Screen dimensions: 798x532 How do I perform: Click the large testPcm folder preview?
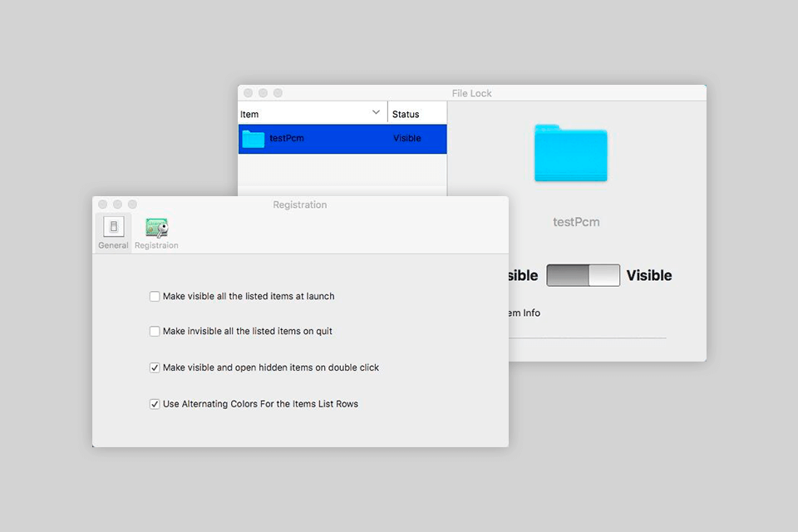pyautogui.click(x=570, y=153)
